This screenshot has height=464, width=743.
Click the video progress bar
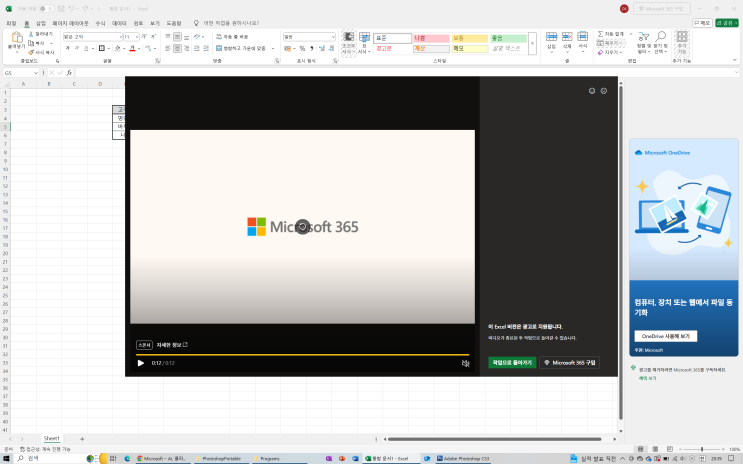coord(300,354)
